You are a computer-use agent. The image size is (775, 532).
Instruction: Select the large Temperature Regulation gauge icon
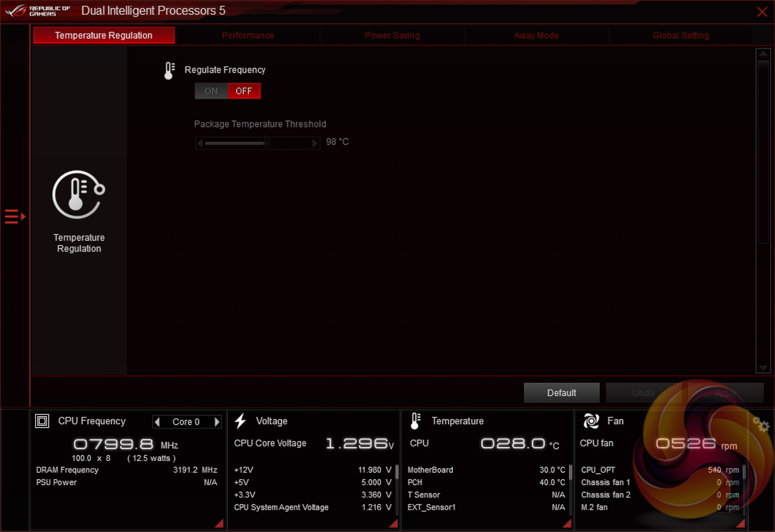coord(78,195)
